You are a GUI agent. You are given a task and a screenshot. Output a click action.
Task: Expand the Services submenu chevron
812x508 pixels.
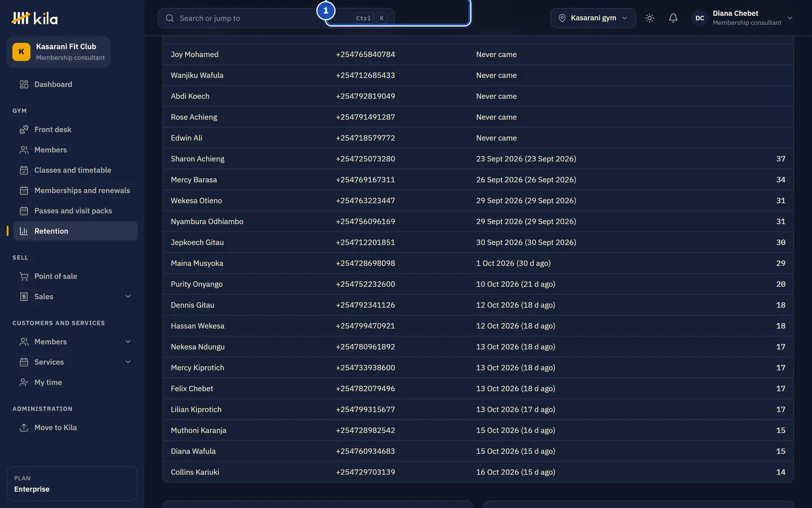(x=128, y=362)
